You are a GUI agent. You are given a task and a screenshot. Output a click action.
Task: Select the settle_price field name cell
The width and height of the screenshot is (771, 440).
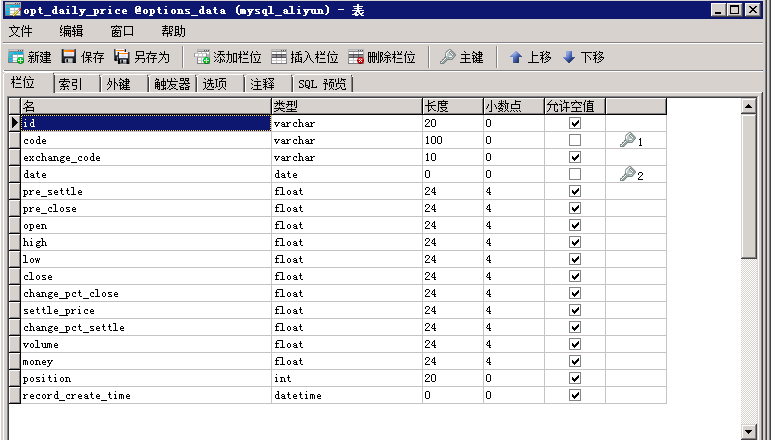click(x=146, y=310)
